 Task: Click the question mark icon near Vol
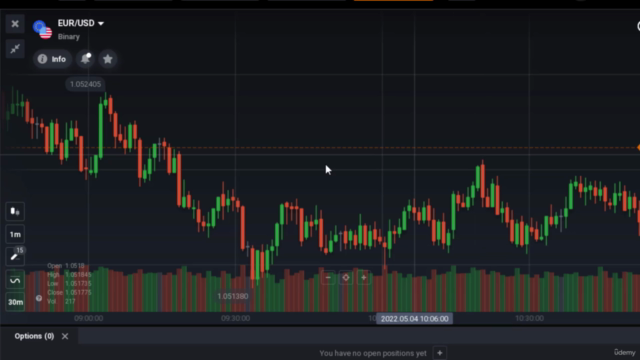pyautogui.click(x=39, y=298)
